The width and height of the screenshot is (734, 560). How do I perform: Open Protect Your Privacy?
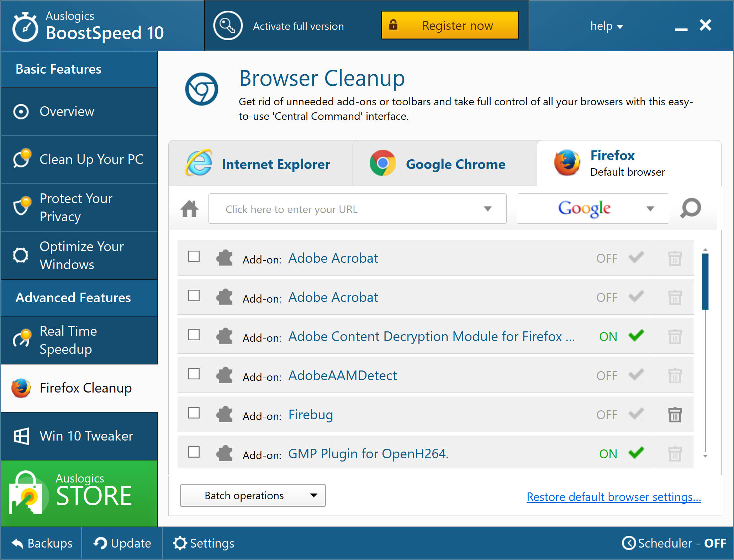point(76,207)
